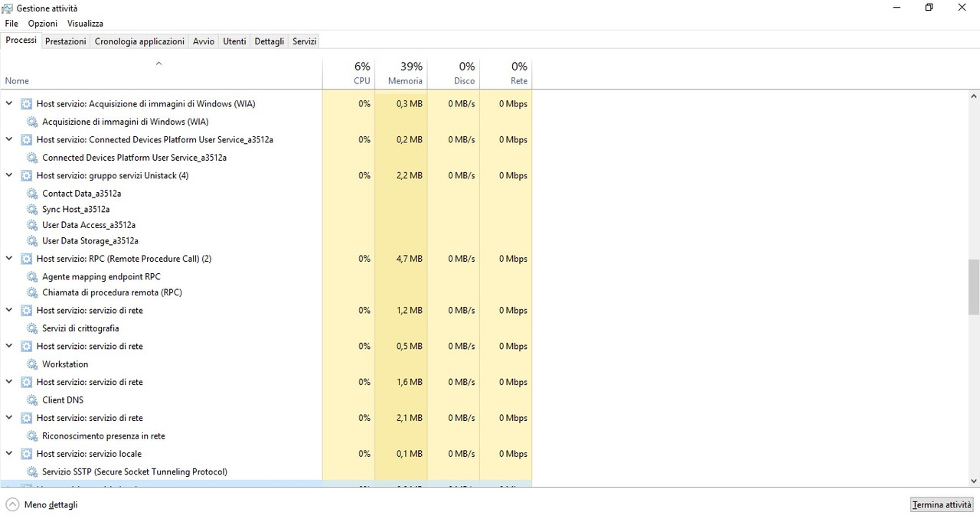Click 2,2 MB memory value for Unistack
The width and height of the screenshot is (980, 522).
[x=410, y=175]
